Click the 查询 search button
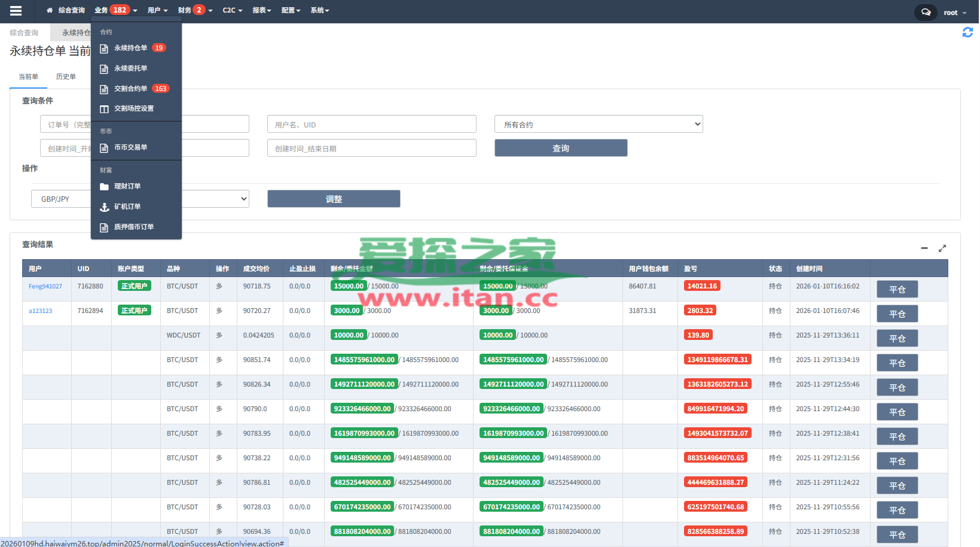 point(560,148)
